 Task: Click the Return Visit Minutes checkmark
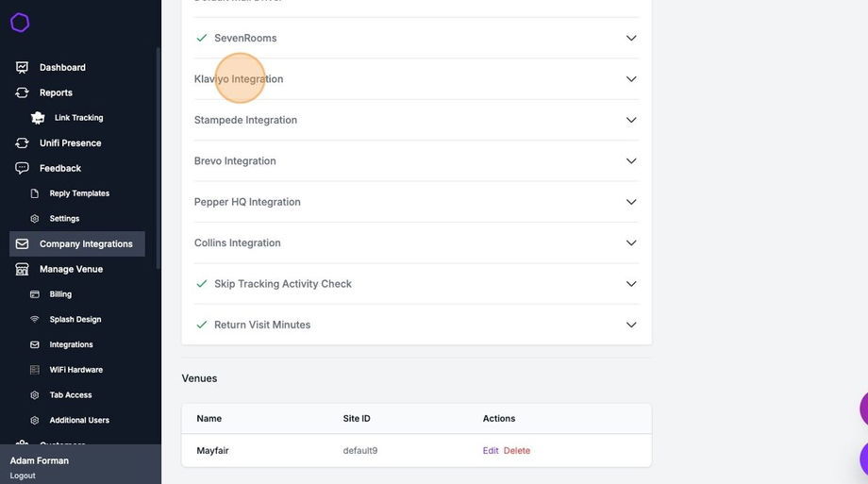coord(201,325)
